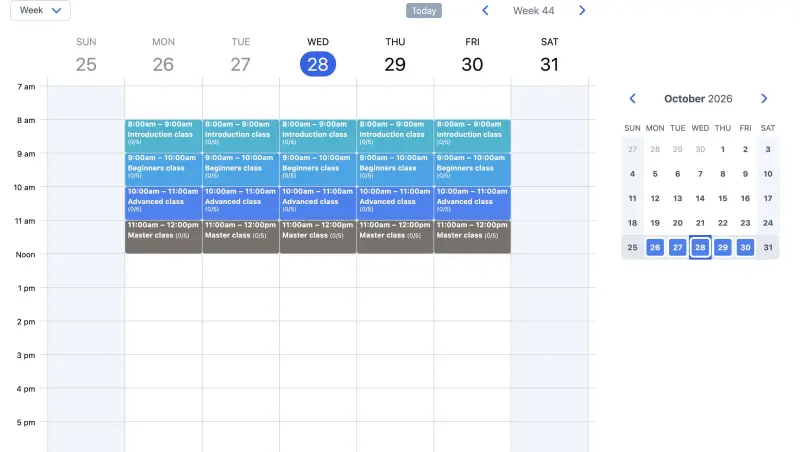Open Wednesday 9:00am Beginners class
Viewport: 800px width, 452px height.
click(x=318, y=169)
